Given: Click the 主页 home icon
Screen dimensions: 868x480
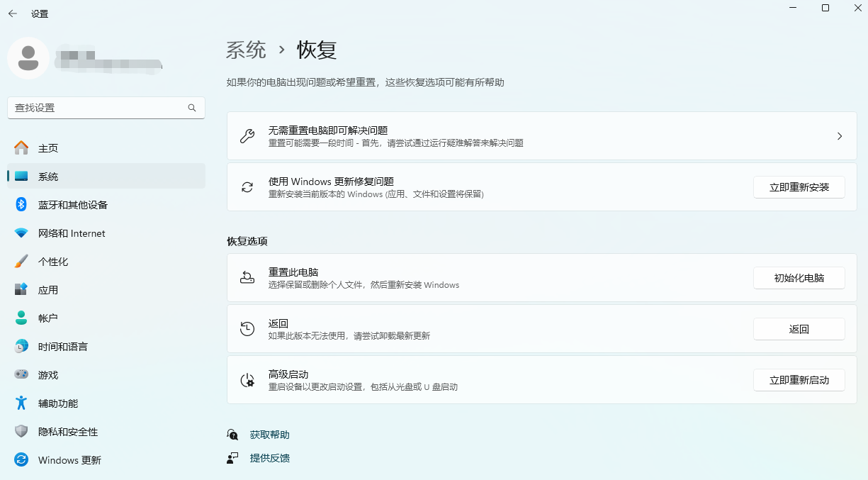Looking at the screenshot, I should [21, 148].
